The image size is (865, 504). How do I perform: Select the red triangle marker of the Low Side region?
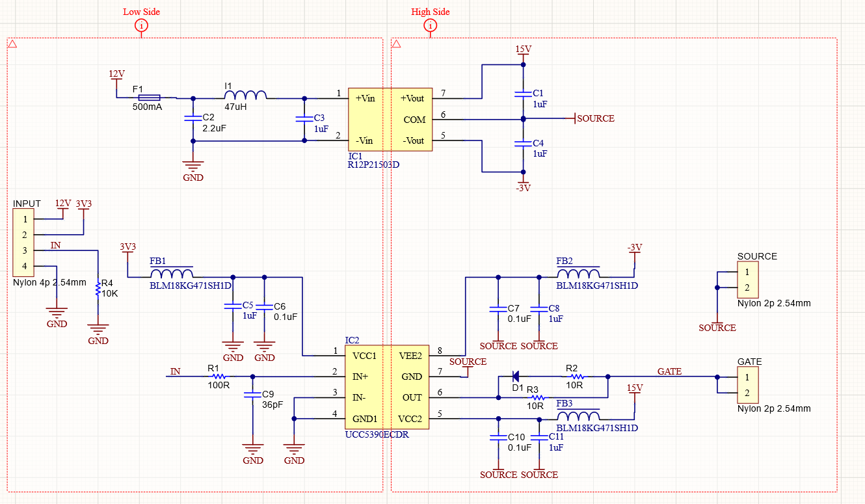tap(12, 44)
